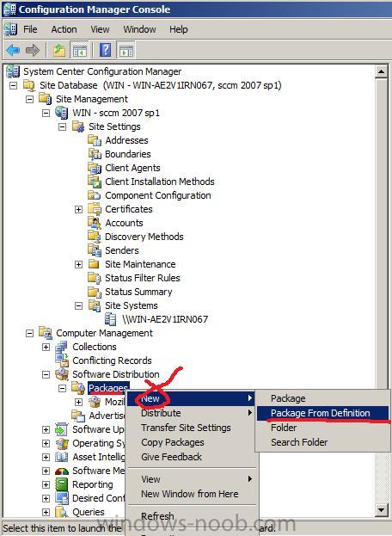Image resolution: width=392 pixels, height=536 pixels.
Task: Select Copy Packages from context menu
Action: (173, 442)
